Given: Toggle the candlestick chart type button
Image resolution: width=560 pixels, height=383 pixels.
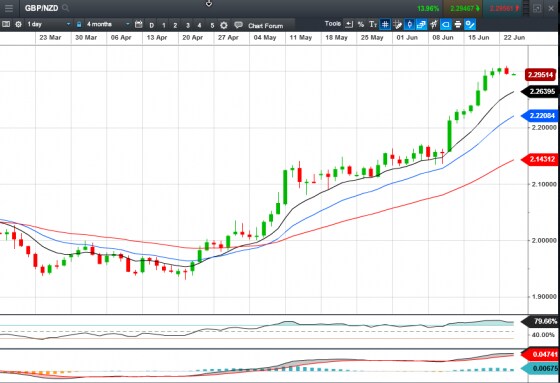Looking at the screenshot, I should point(409,24).
